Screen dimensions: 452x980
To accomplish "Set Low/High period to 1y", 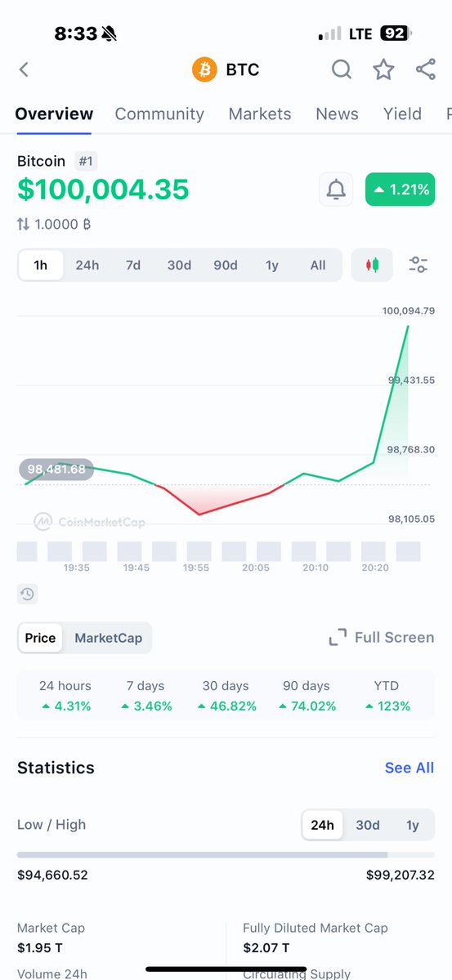I will coord(413,825).
